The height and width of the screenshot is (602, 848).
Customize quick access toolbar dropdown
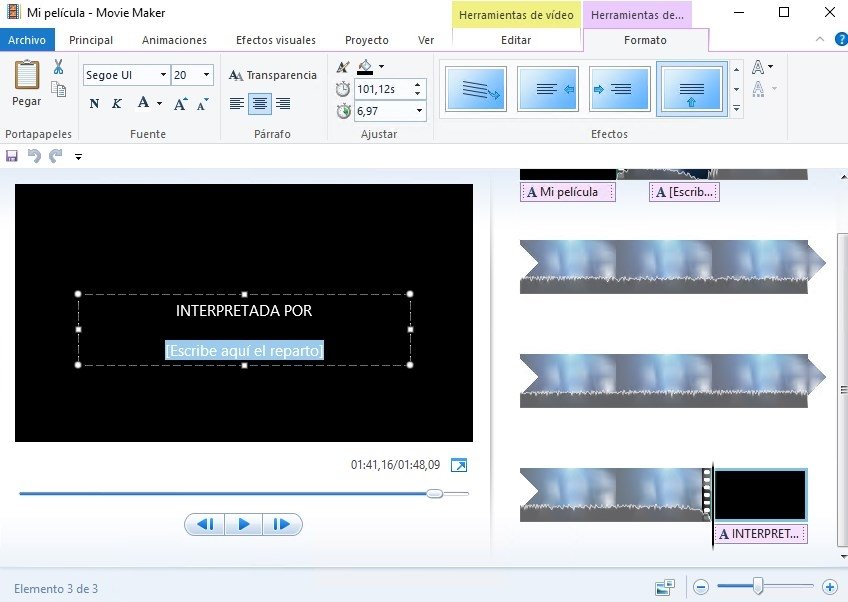click(x=78, y=157)
